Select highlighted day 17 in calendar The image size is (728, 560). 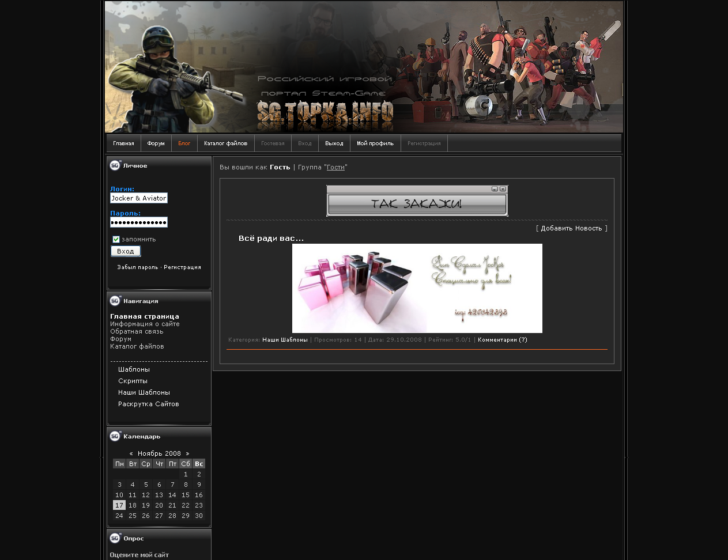pyautogui.click(x=119, y=505)
